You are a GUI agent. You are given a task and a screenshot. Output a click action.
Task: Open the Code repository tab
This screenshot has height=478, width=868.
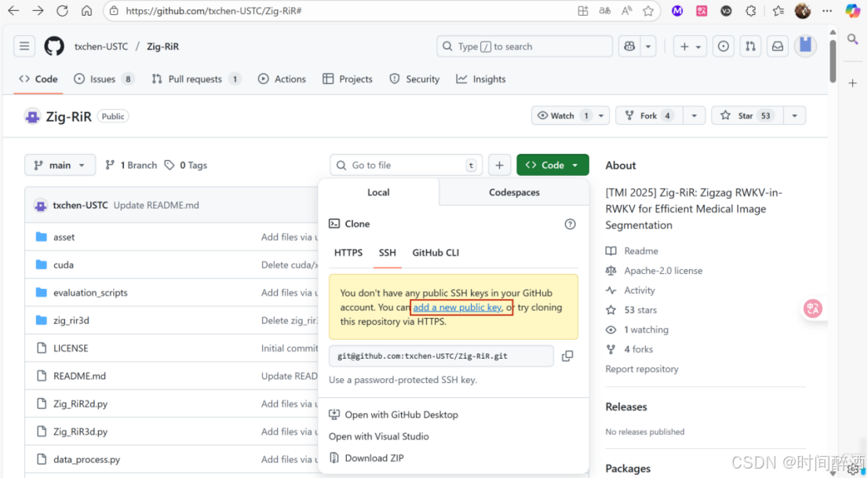(x=38, y=79)
